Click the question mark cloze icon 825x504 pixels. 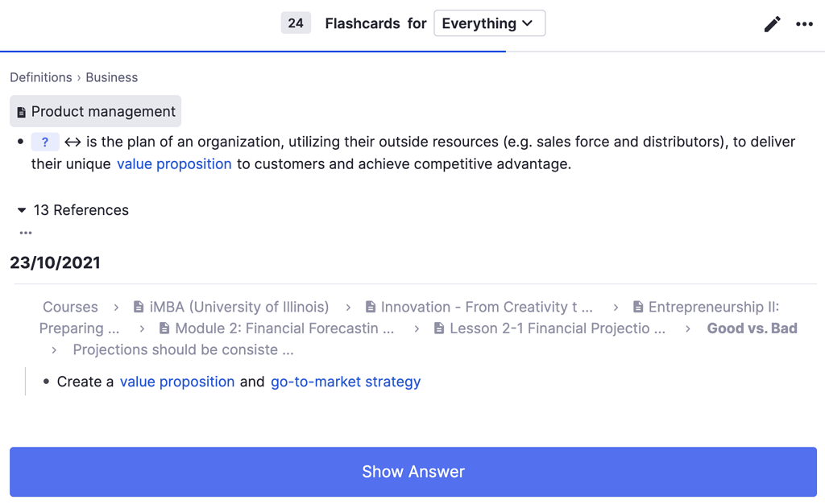coord(45,142)
